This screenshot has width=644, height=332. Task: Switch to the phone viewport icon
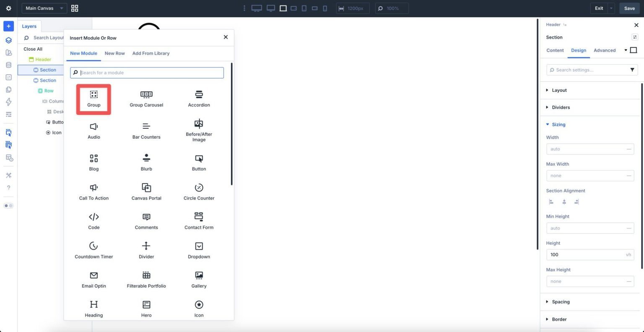325,8
